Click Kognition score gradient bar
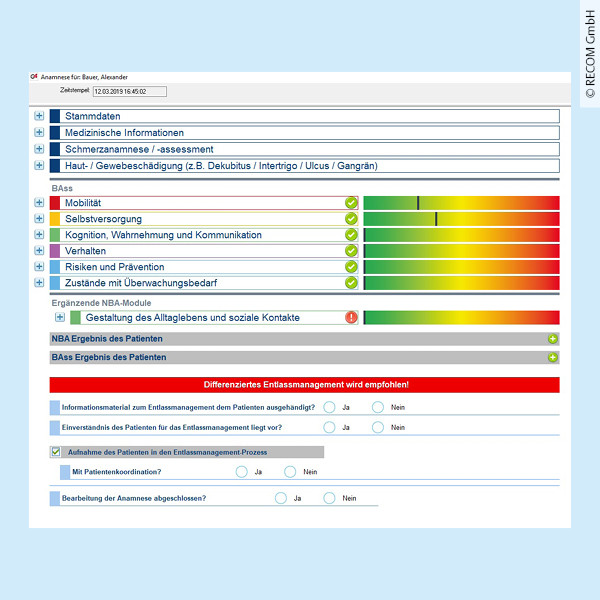 461,235
